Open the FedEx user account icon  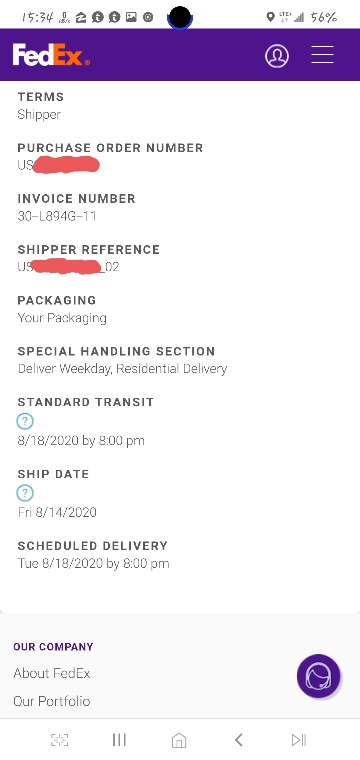pyautogui.click(x=277, y=56)
